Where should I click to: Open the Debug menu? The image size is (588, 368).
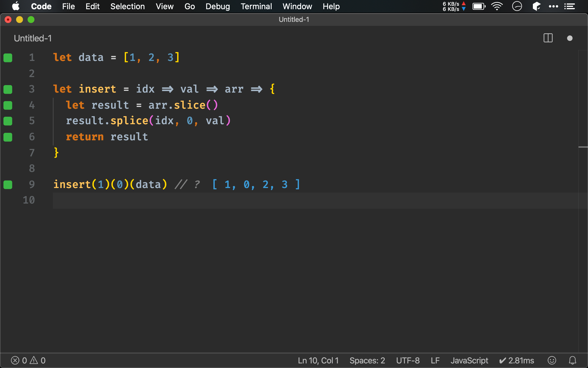[x=218, y=6]
